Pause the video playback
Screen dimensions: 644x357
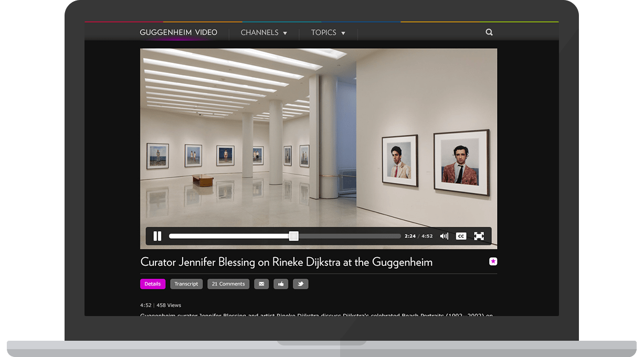[x=157, y=236]
